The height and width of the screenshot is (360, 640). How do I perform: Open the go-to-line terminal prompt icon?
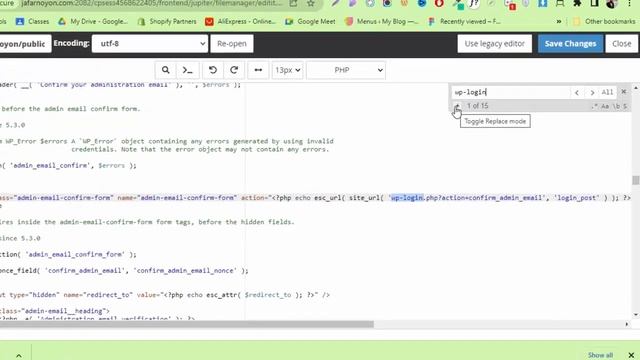click(188, 70)
